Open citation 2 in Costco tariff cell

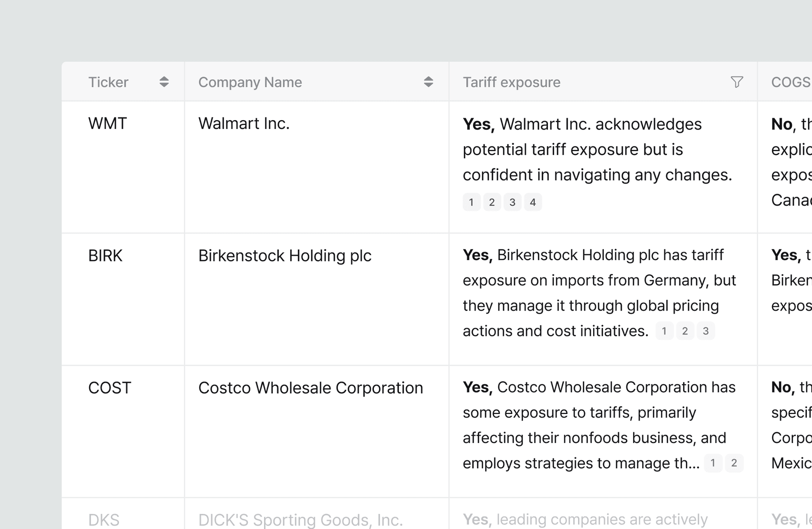coord(734,463)
